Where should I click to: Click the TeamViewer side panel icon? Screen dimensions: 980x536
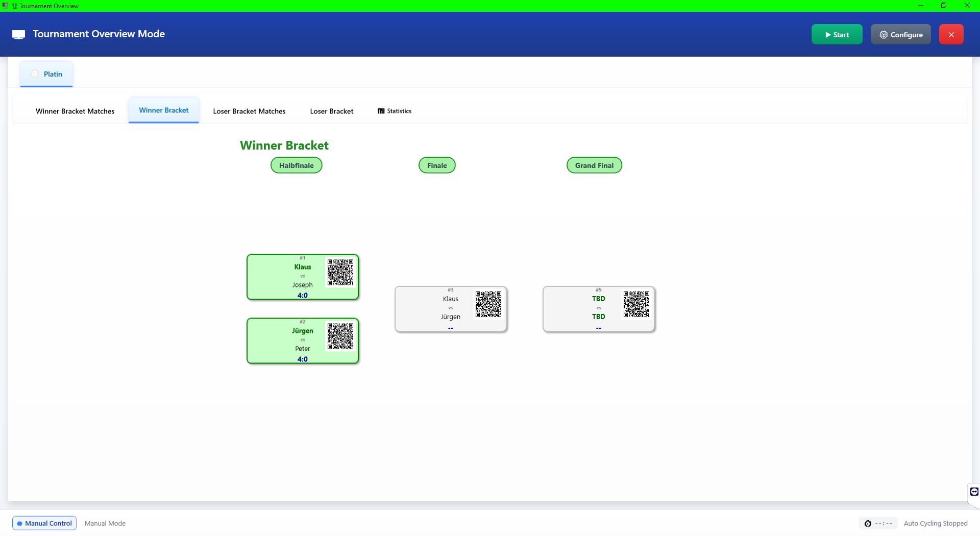coord(974,492)
